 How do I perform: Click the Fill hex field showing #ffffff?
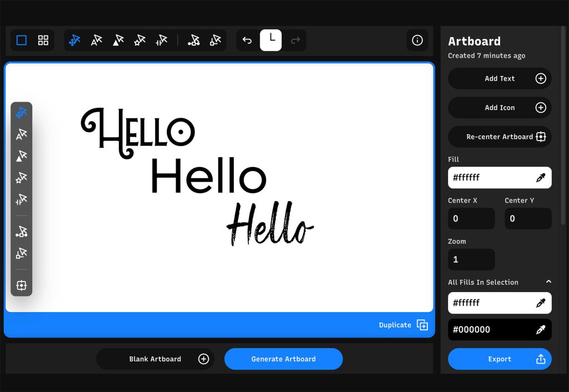pos(500,178)
